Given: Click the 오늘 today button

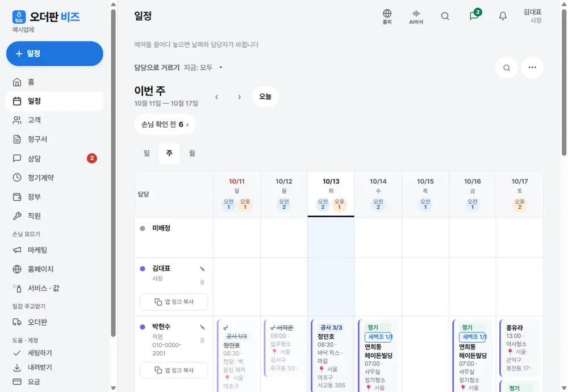Looking at the screenshot, I should pos(265,96).
